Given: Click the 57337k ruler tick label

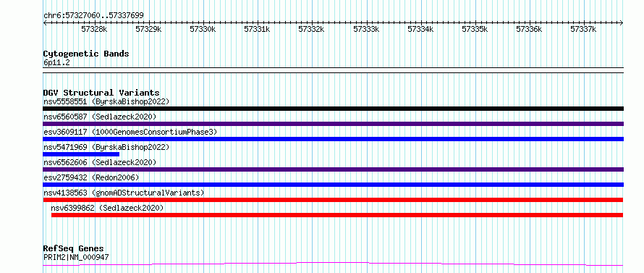Looking at the screenshot, I should (584, 29).
